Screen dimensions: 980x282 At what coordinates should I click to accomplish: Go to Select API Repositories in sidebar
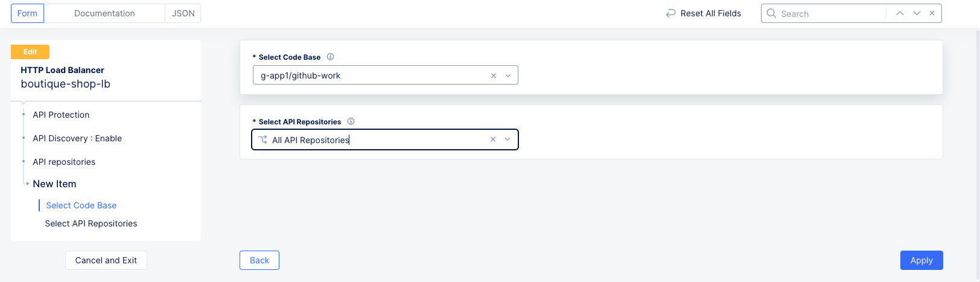pos(91,223)
